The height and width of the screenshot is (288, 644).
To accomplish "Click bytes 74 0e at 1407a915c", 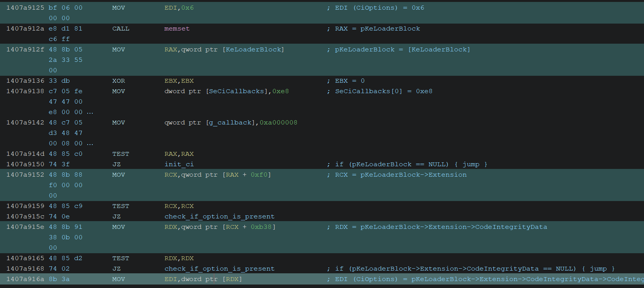I will pos(59,216).
